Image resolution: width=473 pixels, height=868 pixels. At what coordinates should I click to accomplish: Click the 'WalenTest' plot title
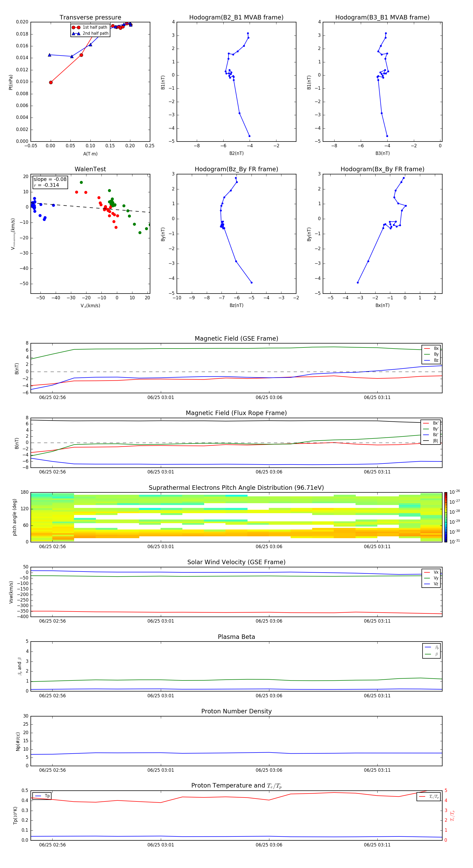90,169
